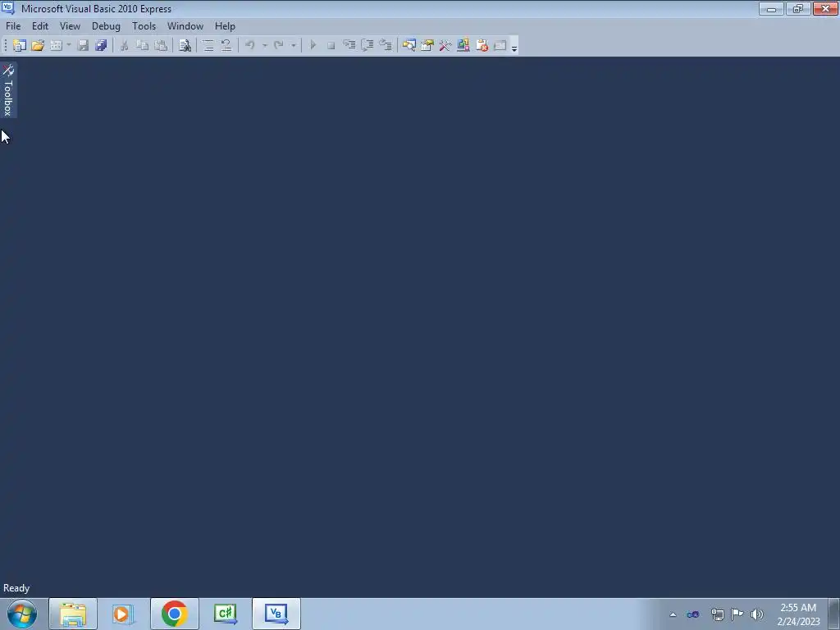Minimize the Visual Basic window
Viewport: 840px width, 630px height.
[771, 8]
